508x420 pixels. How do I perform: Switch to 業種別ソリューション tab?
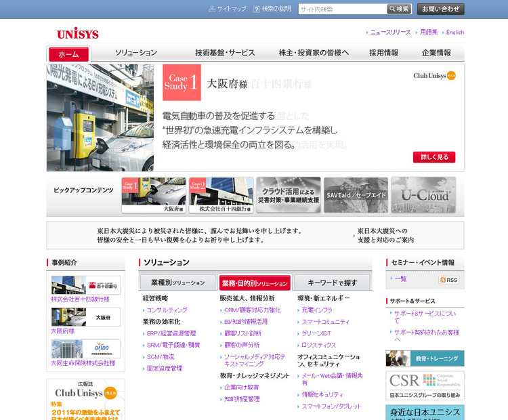point(177,282)
